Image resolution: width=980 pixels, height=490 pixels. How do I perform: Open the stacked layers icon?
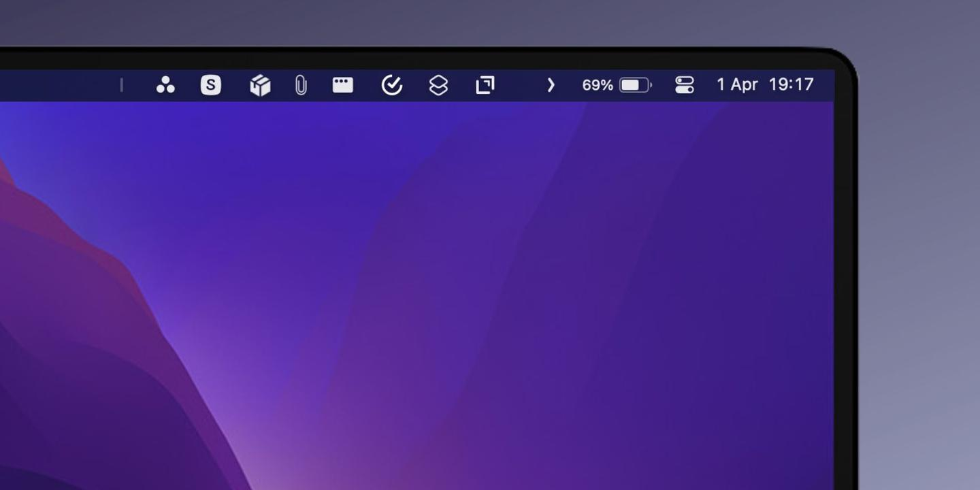pos(439,85)
